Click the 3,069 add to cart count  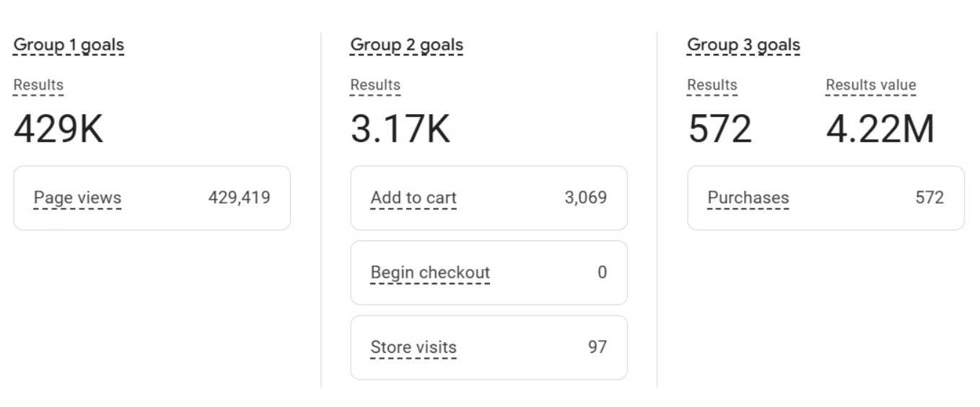tap(585, 198)
